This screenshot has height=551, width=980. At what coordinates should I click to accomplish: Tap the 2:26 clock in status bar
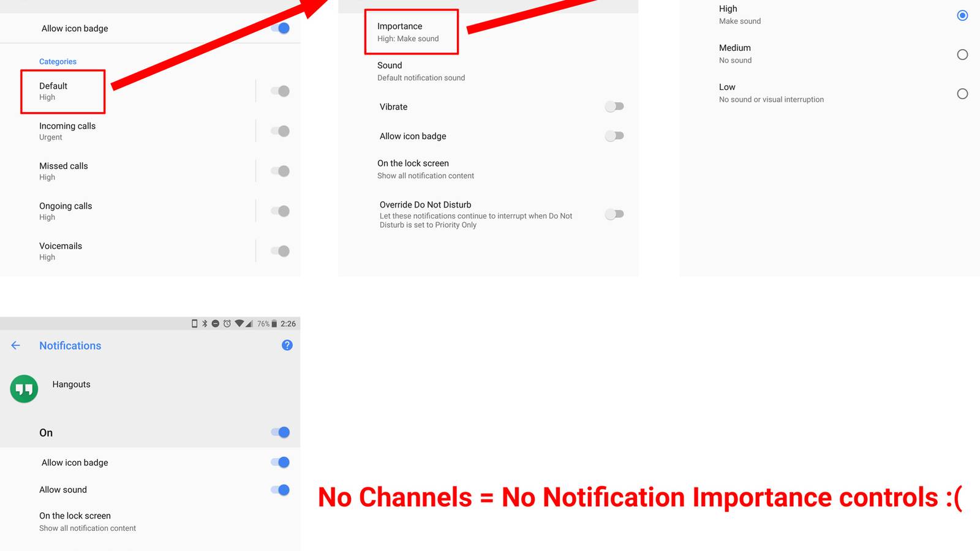288,324
